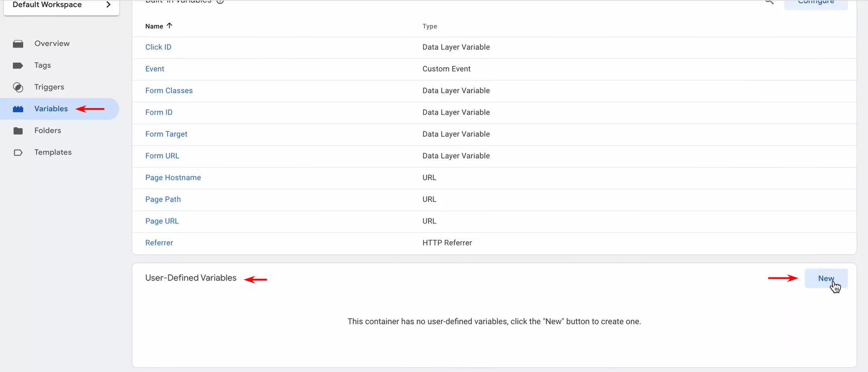Click HTTP Referrer type cell
This screenshot has height=372, width=868.
pyautogui.click(x=447, y=243)
